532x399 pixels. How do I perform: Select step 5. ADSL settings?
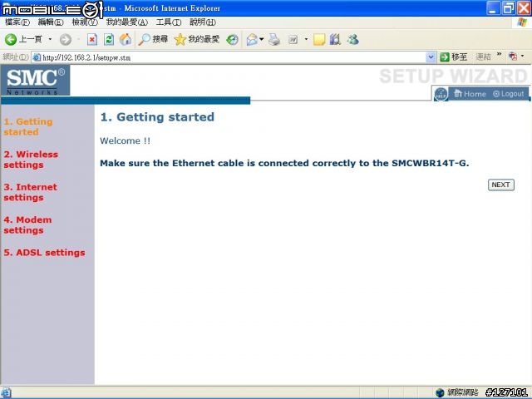(x=44, y=253)
